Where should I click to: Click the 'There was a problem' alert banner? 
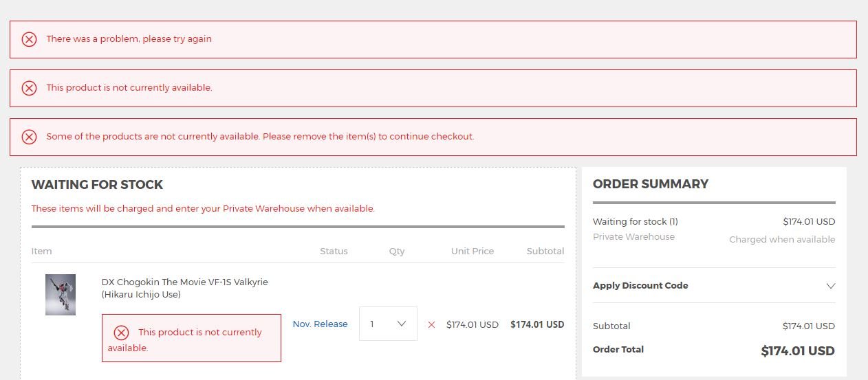click(x=433, y=39)
